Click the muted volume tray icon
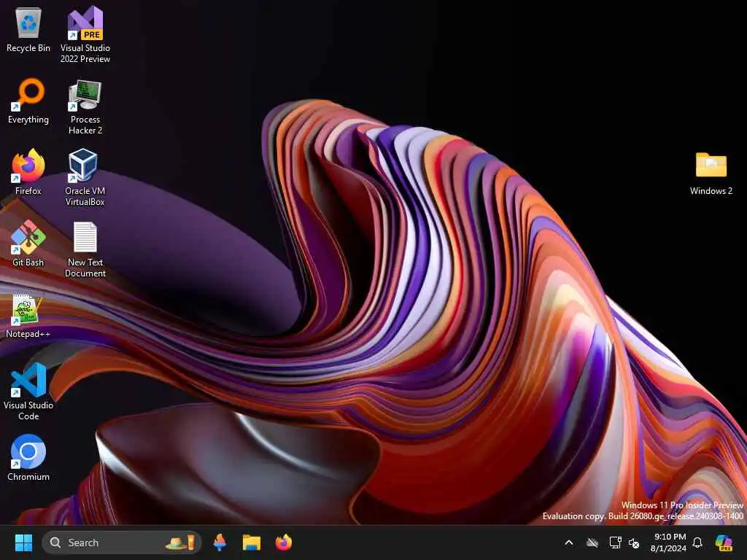 tap(634, 542)
